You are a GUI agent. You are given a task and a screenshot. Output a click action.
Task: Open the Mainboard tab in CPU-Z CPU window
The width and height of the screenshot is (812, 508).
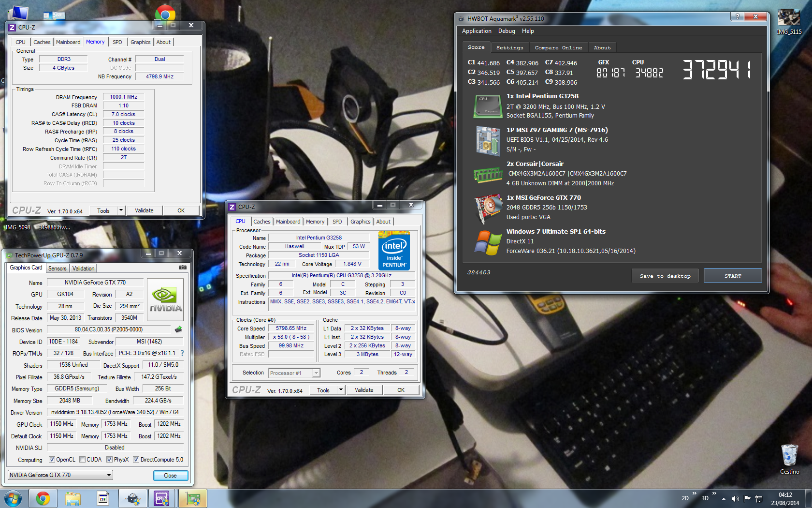tap(288, 222)
